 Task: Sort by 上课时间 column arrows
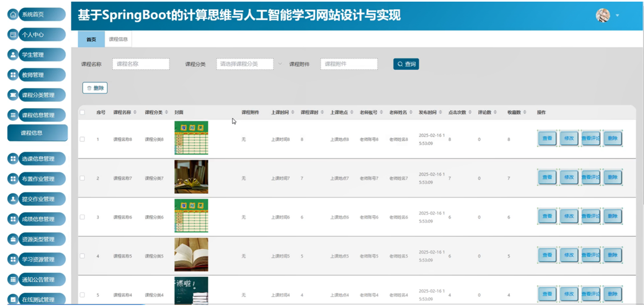pos(293,113)
